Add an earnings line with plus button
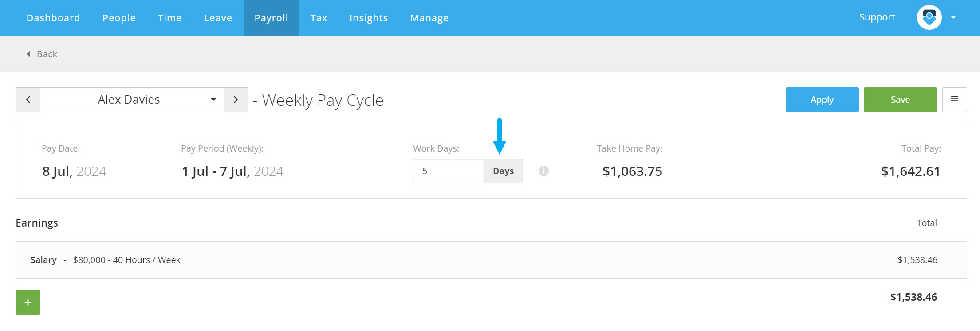 pyautogui.click(x=28, y=302)
